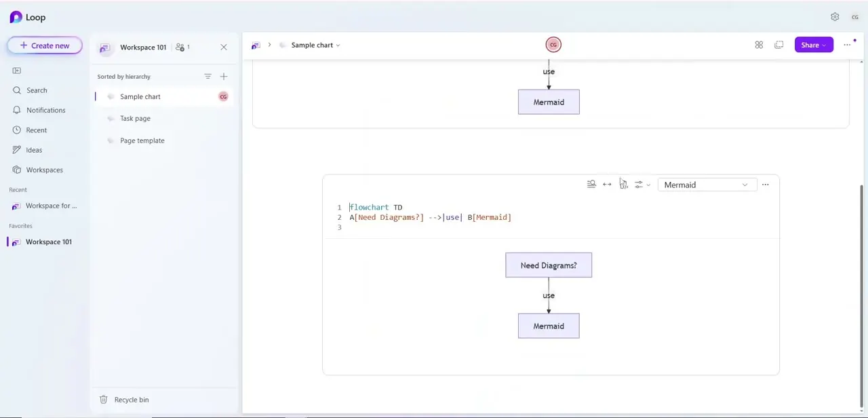Open Recycle bin
Image resolution: width=868 pixels, height=418 pixels.
pos(124,400)
